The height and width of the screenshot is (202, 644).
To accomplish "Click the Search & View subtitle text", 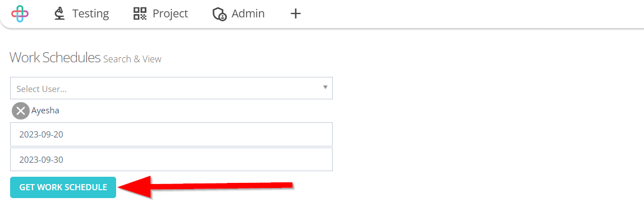I will (x=132, y=59).
